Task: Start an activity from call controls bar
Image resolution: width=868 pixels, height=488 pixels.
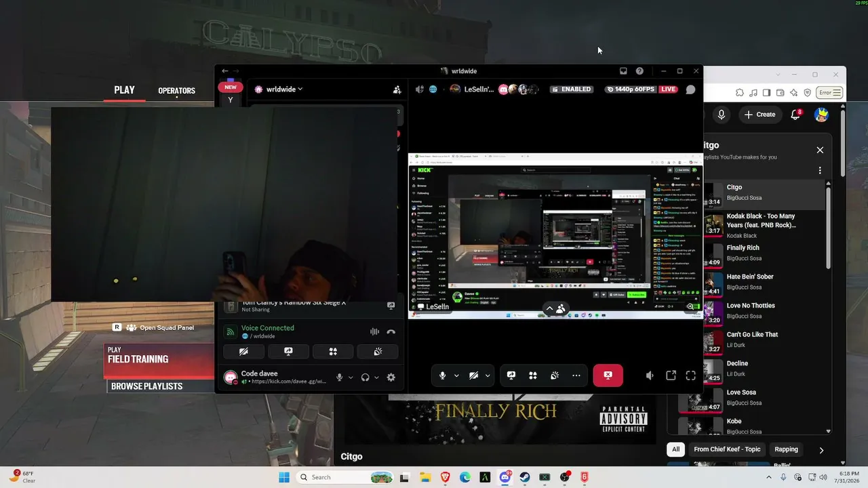Action: click(x=533, y=375)
